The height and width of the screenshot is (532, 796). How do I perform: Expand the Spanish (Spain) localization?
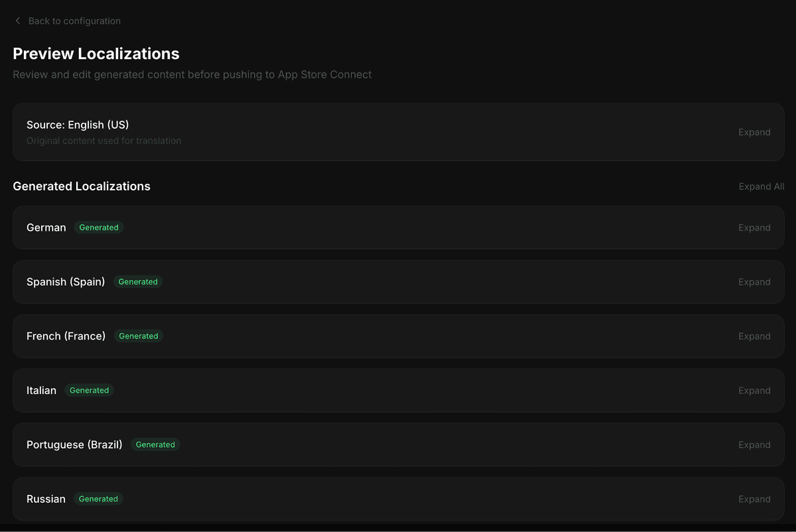(754, 282)
